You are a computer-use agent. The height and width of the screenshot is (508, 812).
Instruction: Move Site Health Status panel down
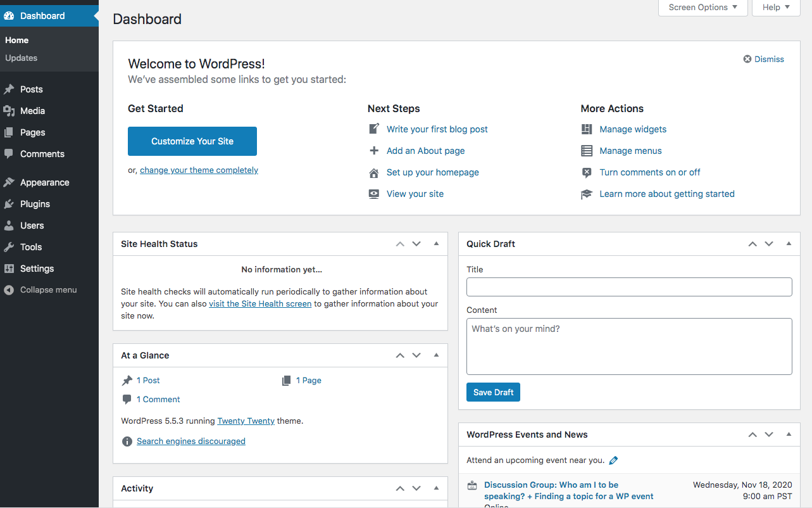point(416,244)
